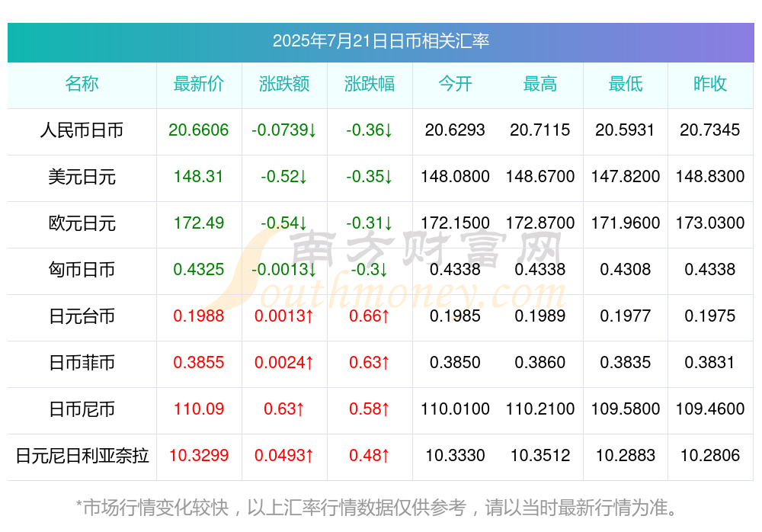Viewport: 762px width, 532px height.
Task: Click the 人民币日币 row name
Action: coord(82,130)
